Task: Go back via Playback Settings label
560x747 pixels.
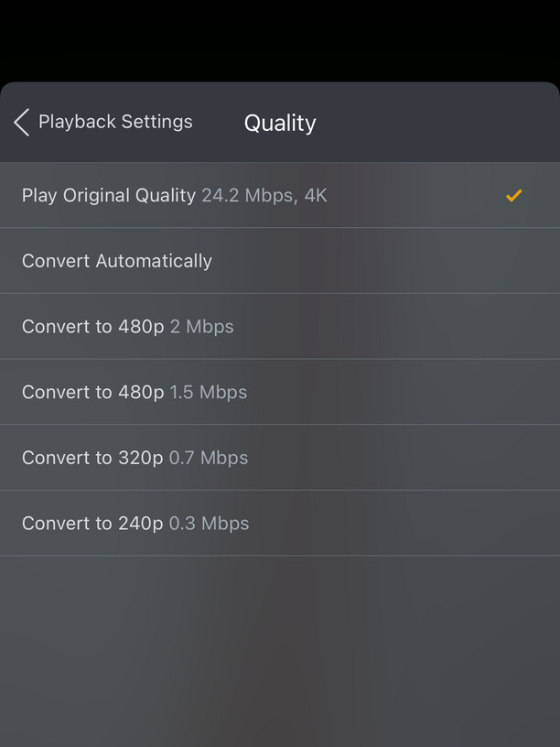Action: [115, 122]
